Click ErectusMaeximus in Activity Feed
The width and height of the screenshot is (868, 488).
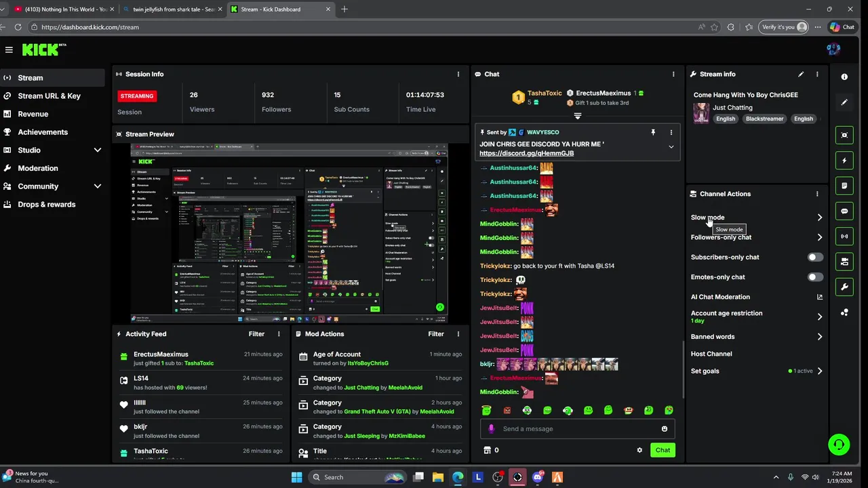(161, 354)
